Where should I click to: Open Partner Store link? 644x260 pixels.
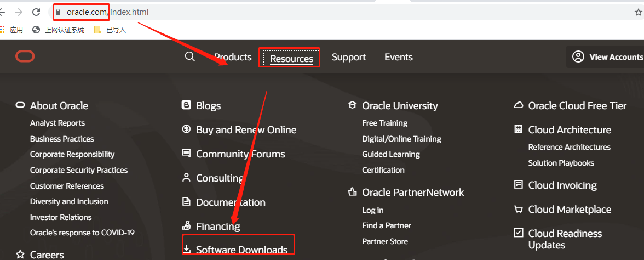tap(386, 241)
